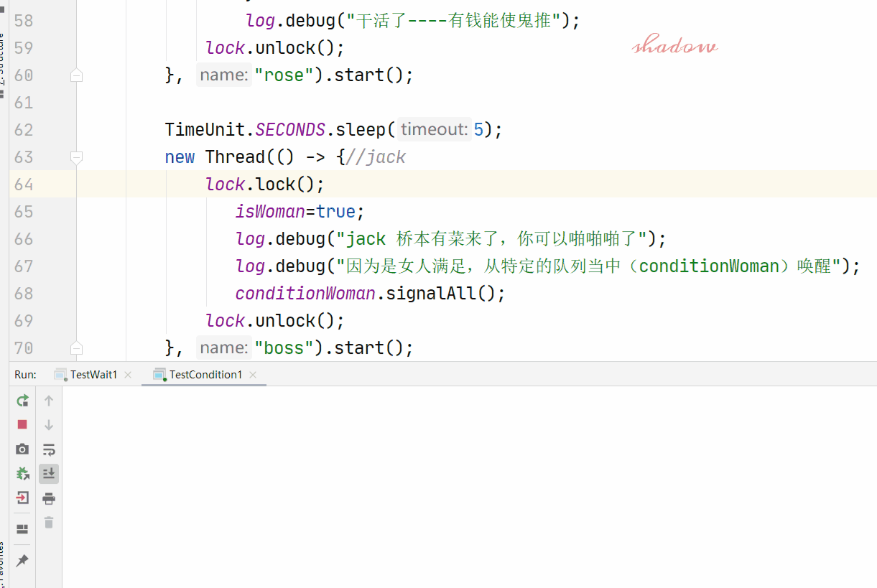
Task: Clear all console output with trash icon
Action: tap(49, 523)
